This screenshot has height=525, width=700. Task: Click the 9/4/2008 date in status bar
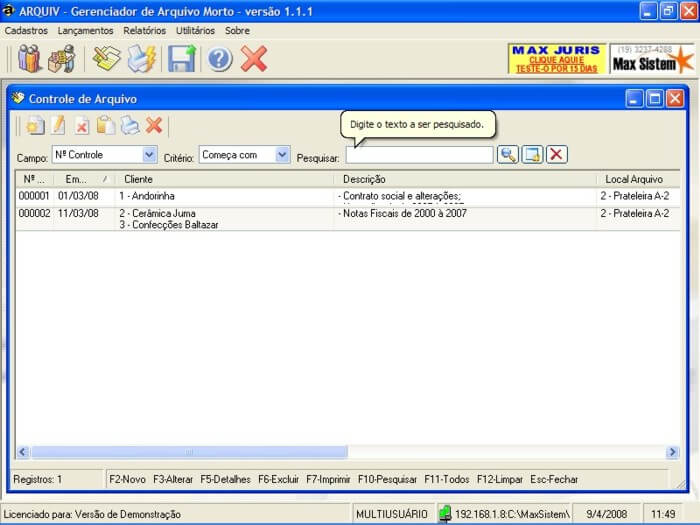[x=606, y=514]
